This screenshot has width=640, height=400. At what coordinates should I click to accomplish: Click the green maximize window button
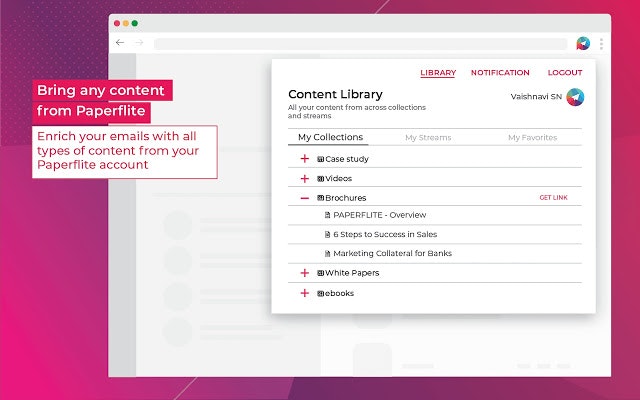click(x=135, y=23)
